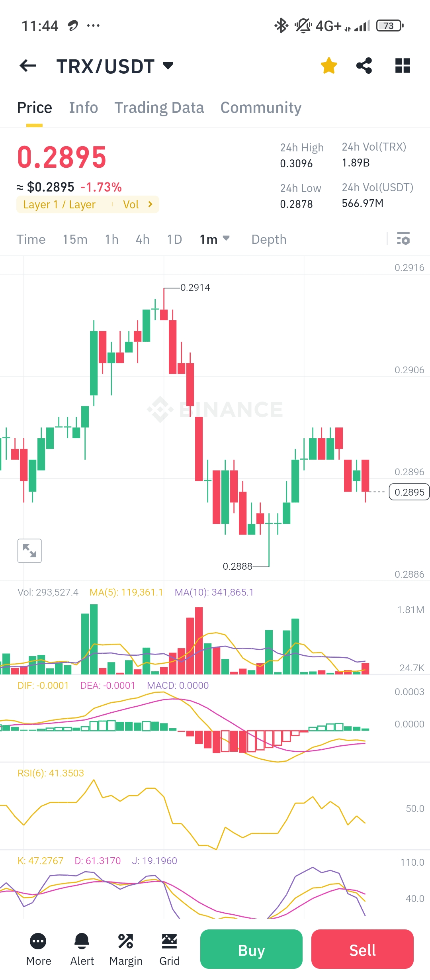
Task: Open the TRX/USDT pair selector dropdown
Action: click(x=168, y=66)
